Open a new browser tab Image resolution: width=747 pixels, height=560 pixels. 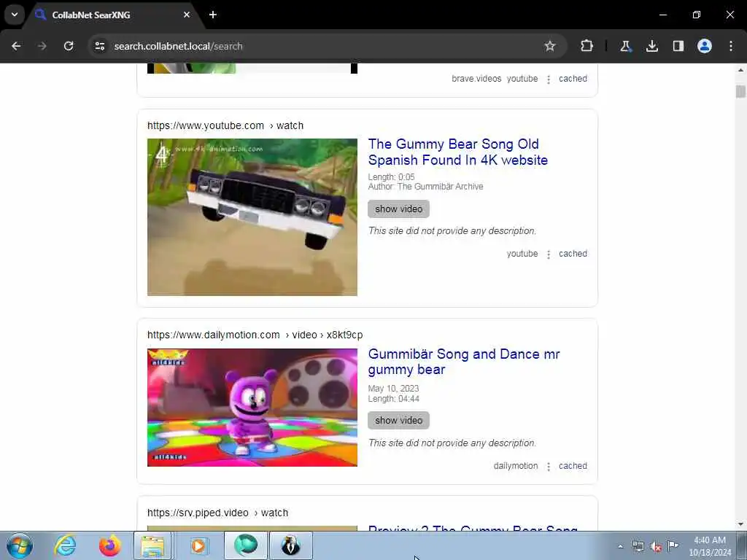point(213,15)
